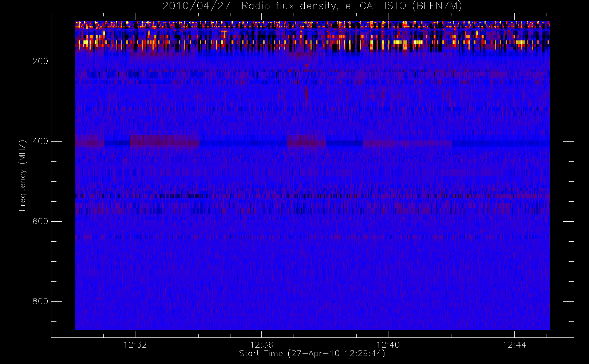Click the 400 frequency tick label

point(40,141)
